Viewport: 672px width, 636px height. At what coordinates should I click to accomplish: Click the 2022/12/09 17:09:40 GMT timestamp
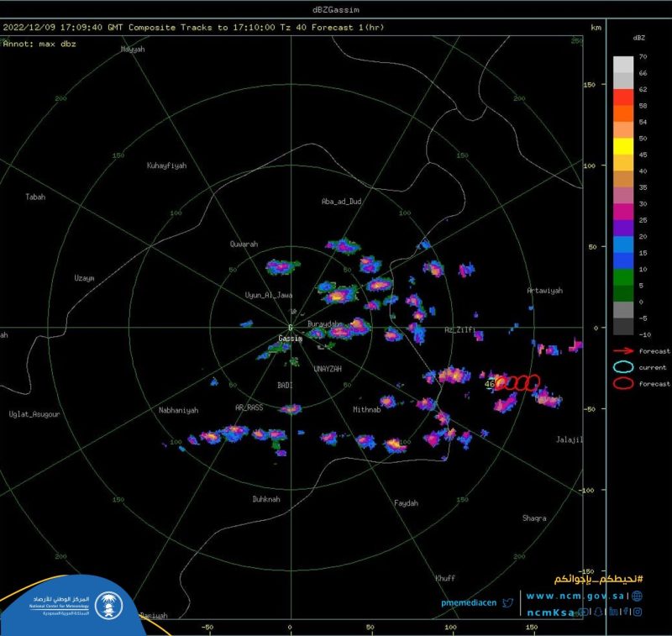[61, 28]
